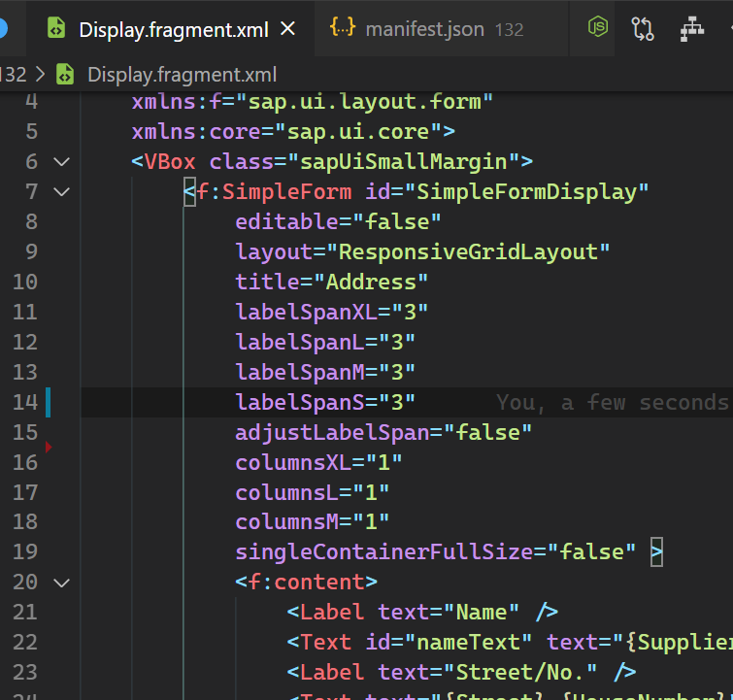Screen dimensions: 733x700
Task: Click layout="ResponsiveGridLayout" text
Action: (422, 252)
